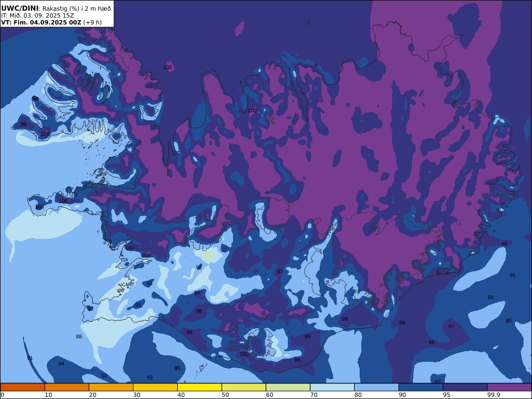Select the 95–99.9 dark indigo legend swatch
532x399 pixels.
[465, 387]
